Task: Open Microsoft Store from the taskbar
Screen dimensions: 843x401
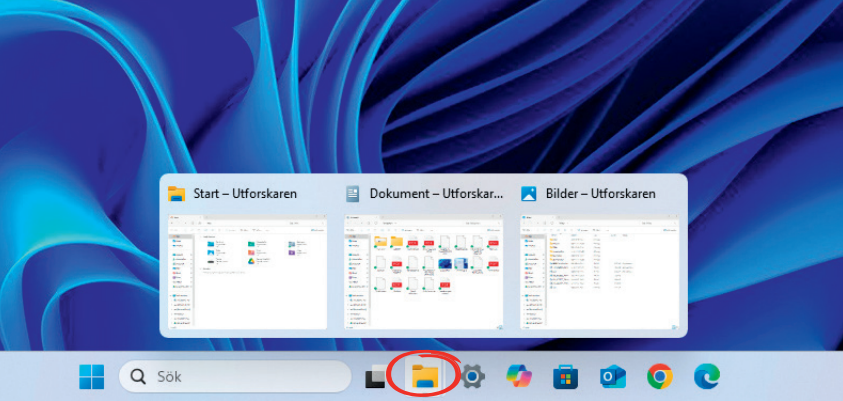Action: point(566,377)
